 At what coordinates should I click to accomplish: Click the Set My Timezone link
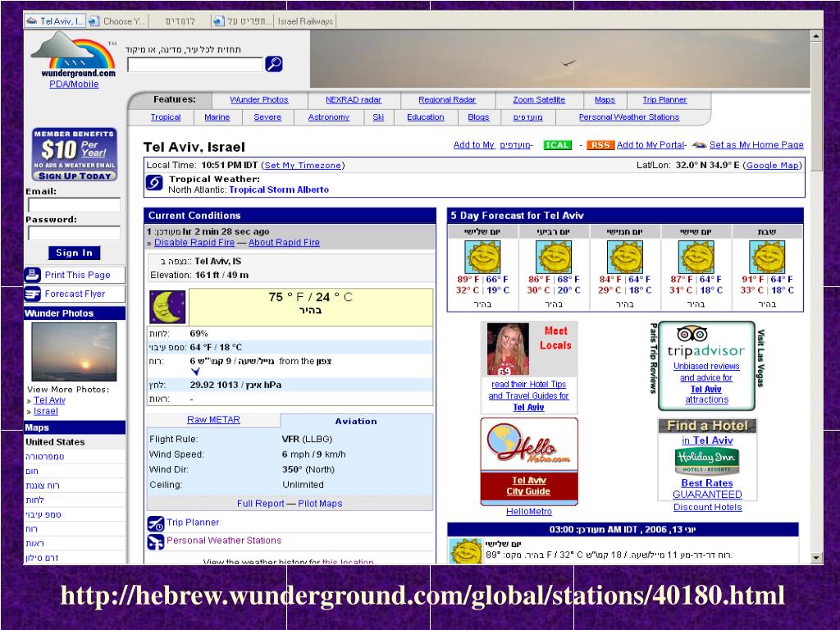(x=303, y=166)
